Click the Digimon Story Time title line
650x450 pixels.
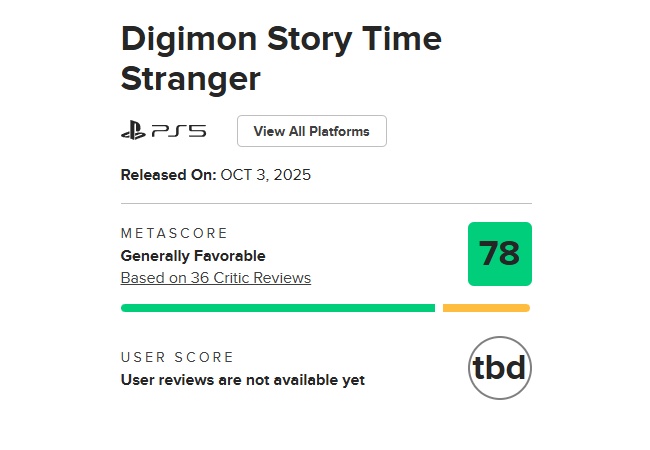pos(281,40)
